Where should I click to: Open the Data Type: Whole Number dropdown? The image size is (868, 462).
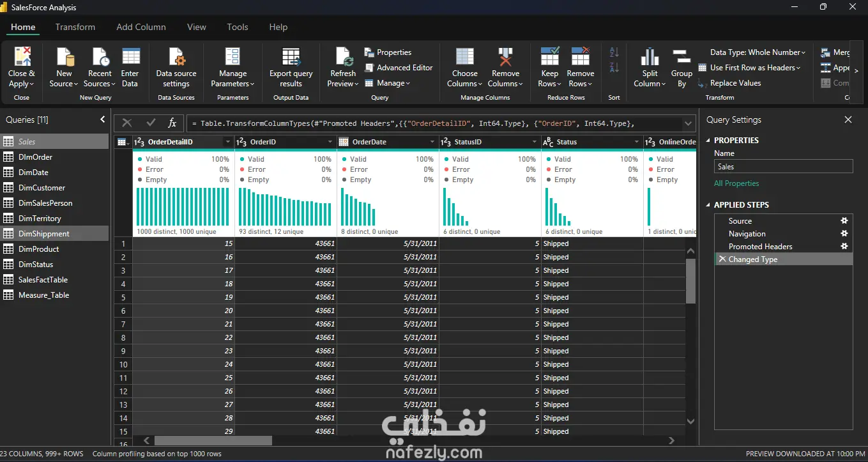[x=758, y=52]
